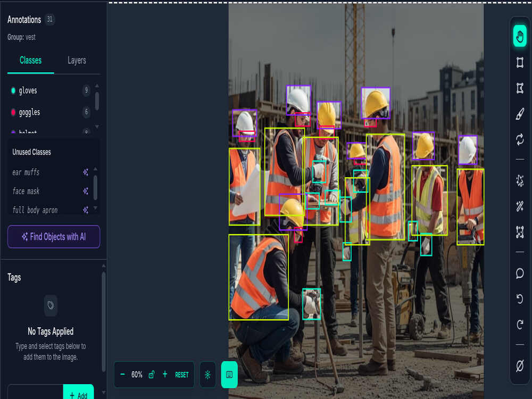Switch to the Layers tab

[77, 61]
